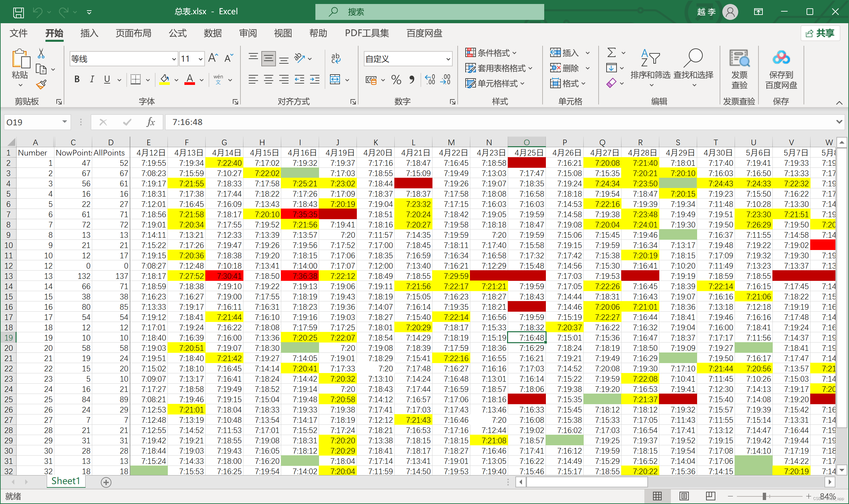Toggle Align Left
Image resolution: width=849 pixels, height=504 pixels.
coord(253,80)
